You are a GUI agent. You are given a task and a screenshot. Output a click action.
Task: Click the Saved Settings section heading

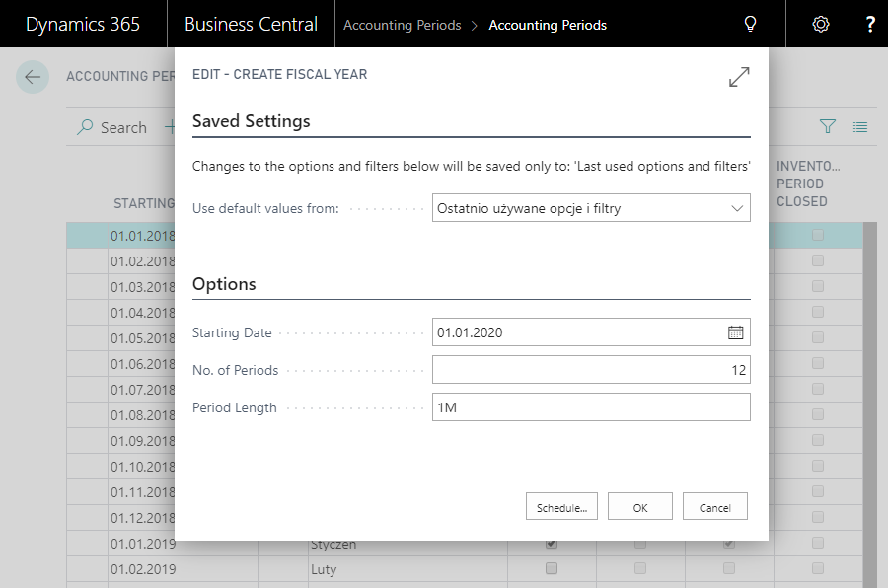pyautogui.click(x=251, y=121)
